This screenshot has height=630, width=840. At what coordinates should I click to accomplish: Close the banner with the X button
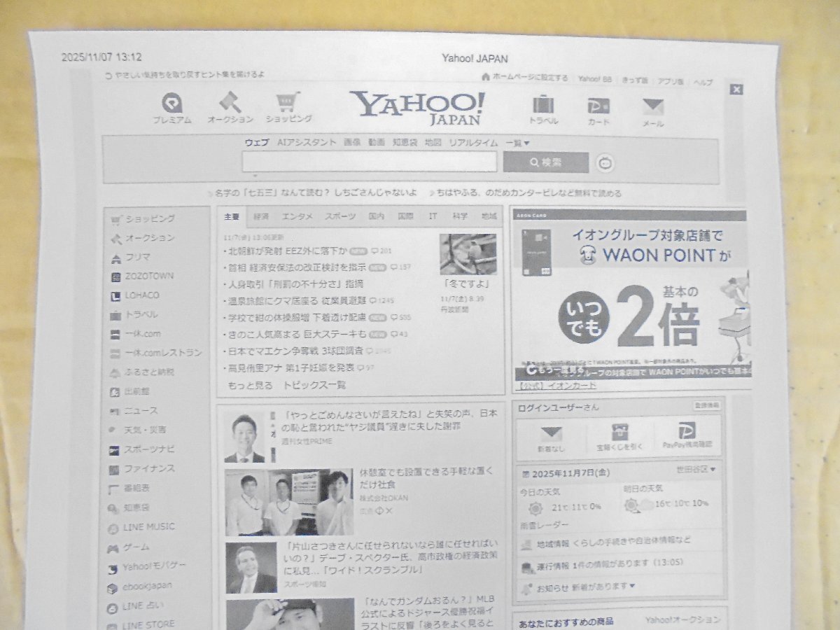(736, 89)
